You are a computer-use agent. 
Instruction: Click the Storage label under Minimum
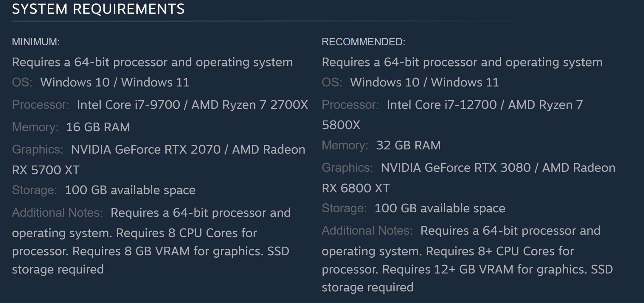coord(34,190)
